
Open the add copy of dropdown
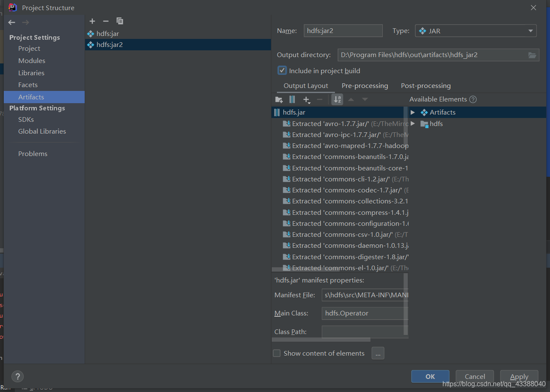[x=307, y=100]
